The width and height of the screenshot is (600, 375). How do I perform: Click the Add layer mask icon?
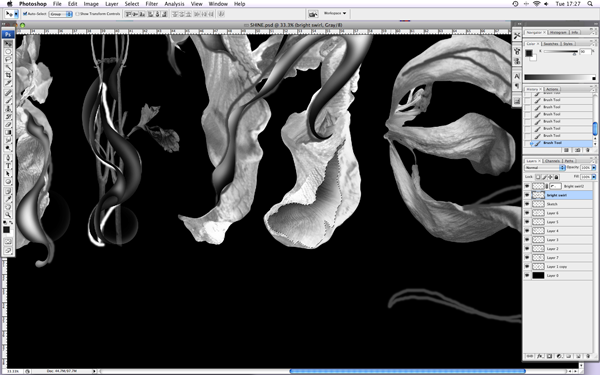549,356
